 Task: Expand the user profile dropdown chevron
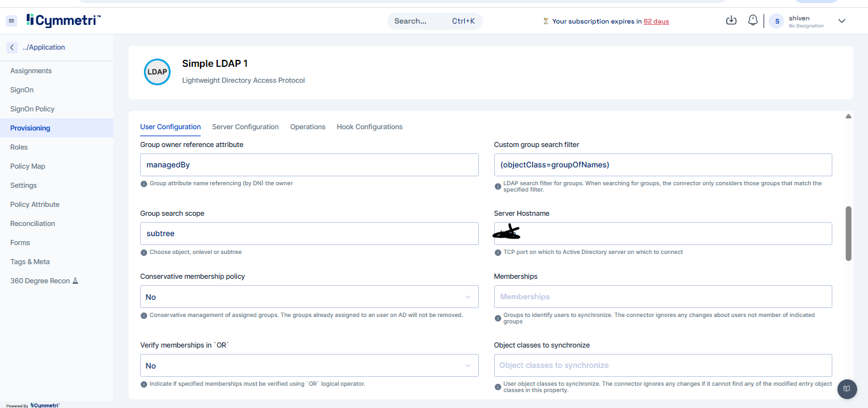842,21
